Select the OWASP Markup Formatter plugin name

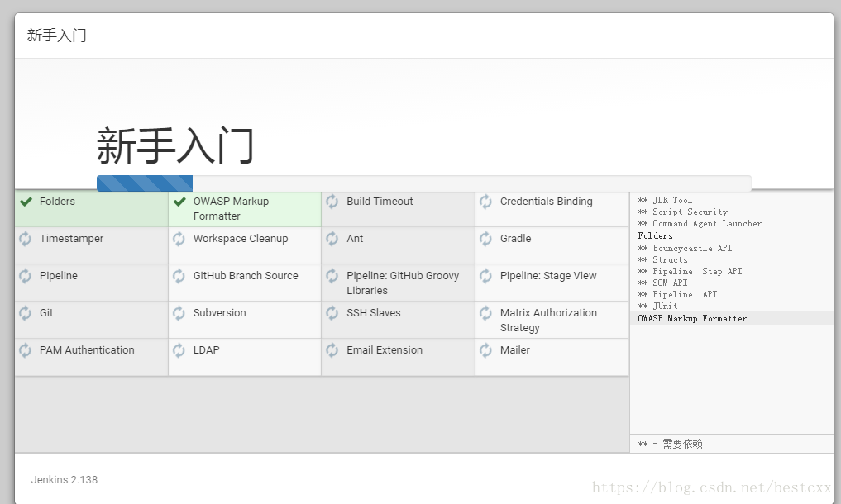pyautogui.click(x=232, y=208)
